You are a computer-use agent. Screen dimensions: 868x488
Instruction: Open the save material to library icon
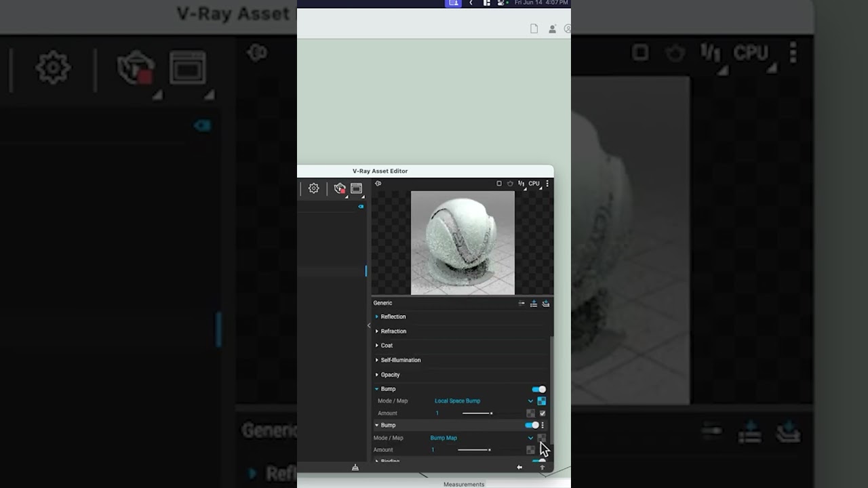(546, 303)
